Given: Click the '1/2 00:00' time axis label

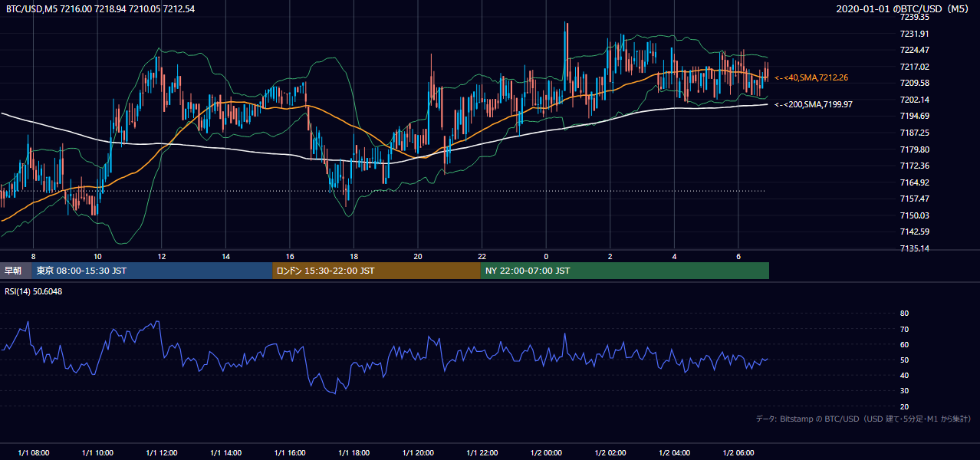Looking at the screenshot, I should tap(545, 452).
